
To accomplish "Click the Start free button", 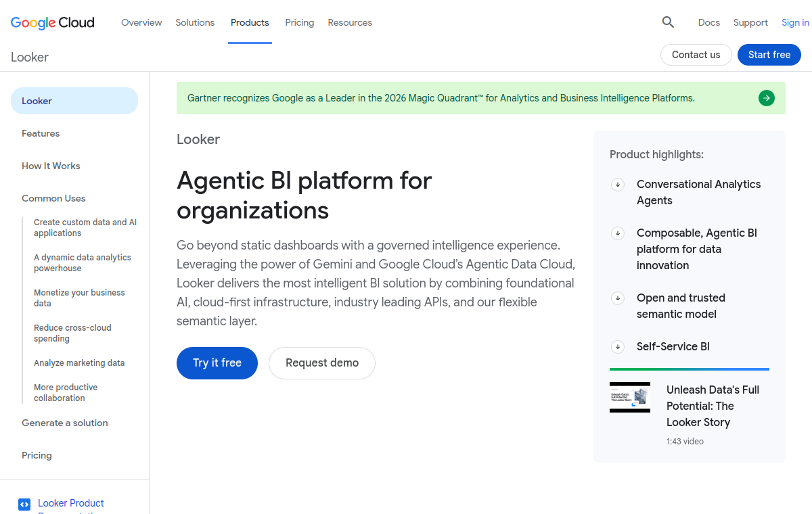I will coord(769,55).
